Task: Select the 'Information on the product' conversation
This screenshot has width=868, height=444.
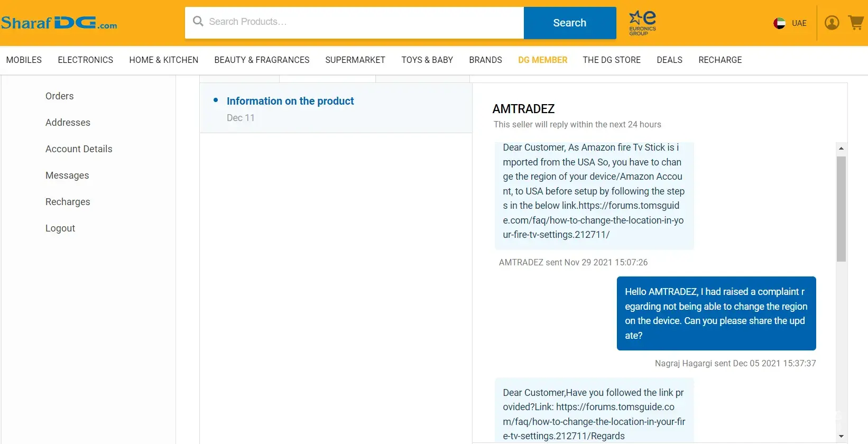Action: pyautogui.click(x=290, y=101)
